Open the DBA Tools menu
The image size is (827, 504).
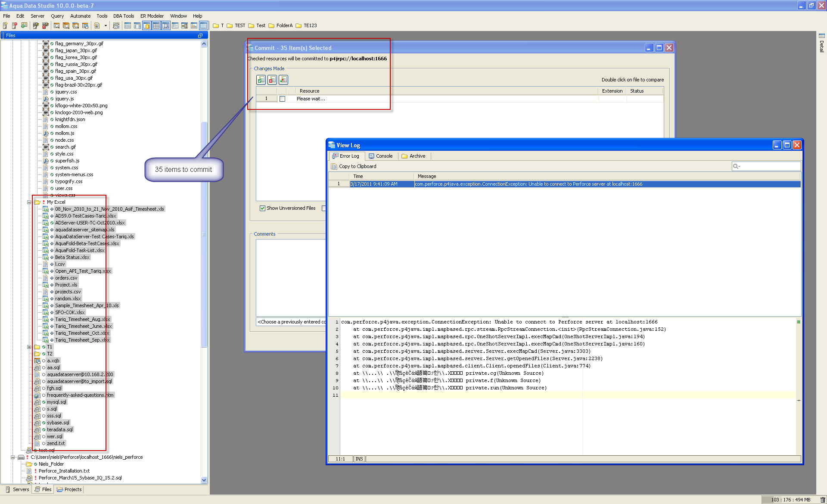[x=124, y=16]
